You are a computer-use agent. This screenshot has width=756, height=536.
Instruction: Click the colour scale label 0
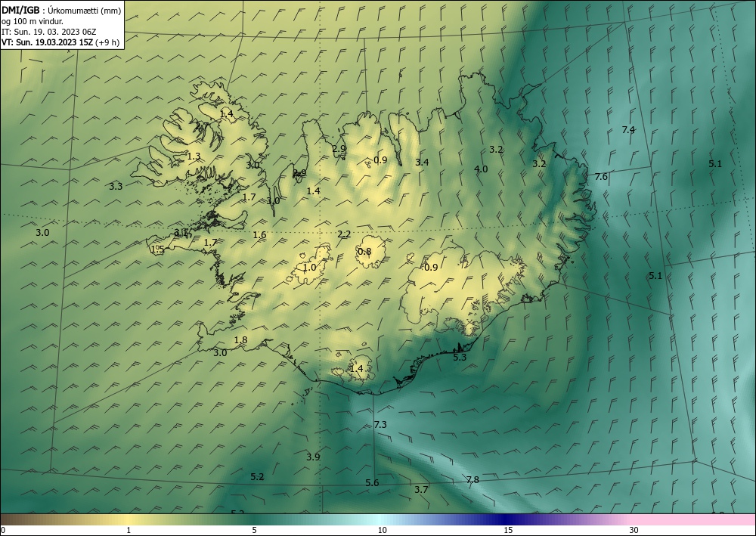pos(3,530)
